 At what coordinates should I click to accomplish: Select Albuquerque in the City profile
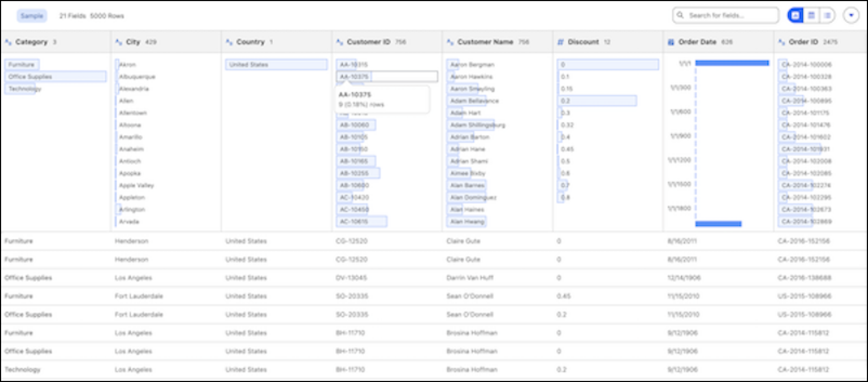137,76
